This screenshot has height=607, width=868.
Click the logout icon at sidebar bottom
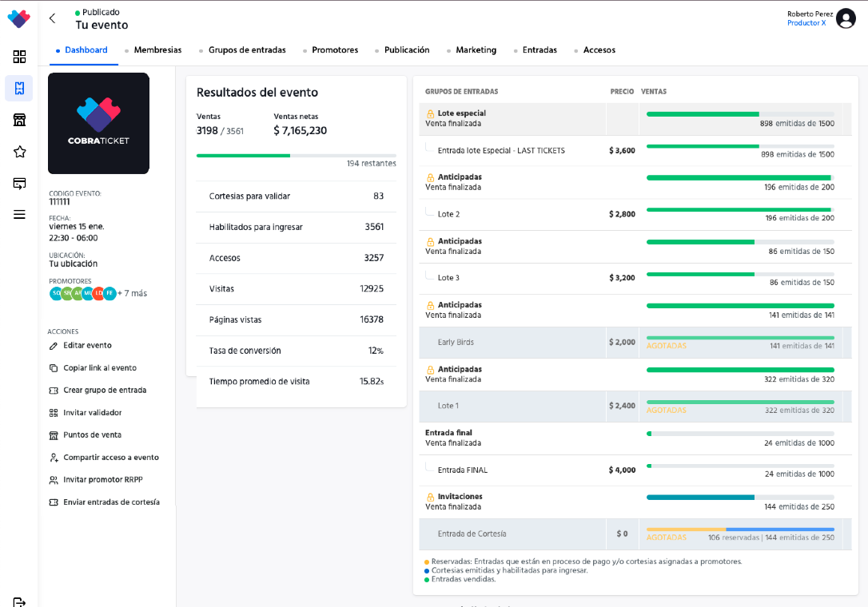pos(19,602)
